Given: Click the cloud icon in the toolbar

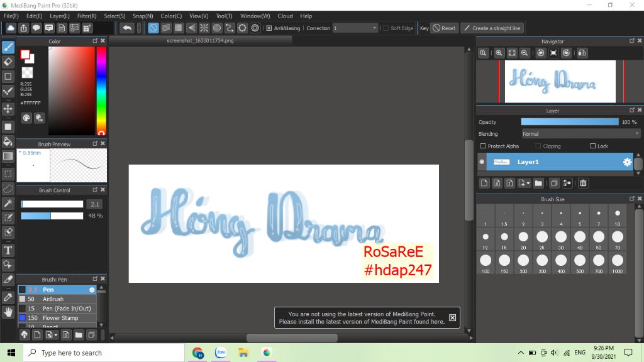Looking at the screenshot, I should [11, 28].
